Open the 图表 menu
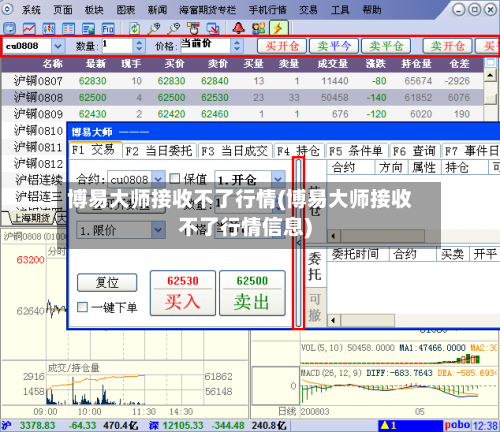The height and width of the screenshot is (432, 500). (126, 10)
